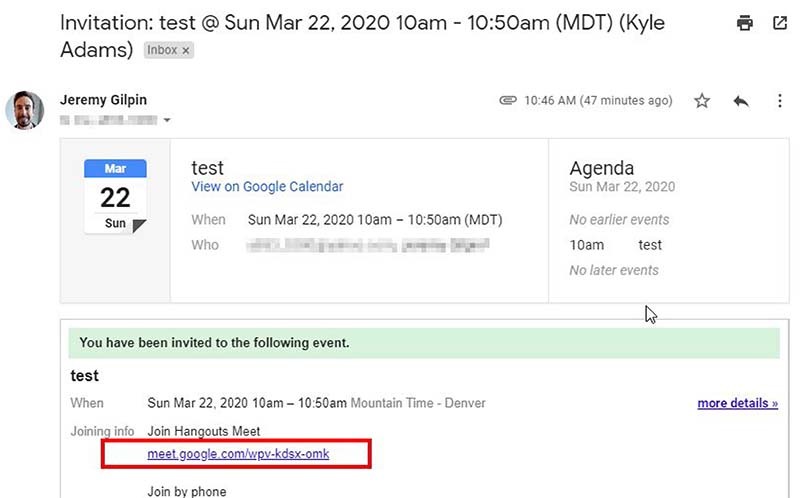Open the three-dot more options menu
Image resolution: width=800 pixels, height=498 pixels.
coord(780,101)
